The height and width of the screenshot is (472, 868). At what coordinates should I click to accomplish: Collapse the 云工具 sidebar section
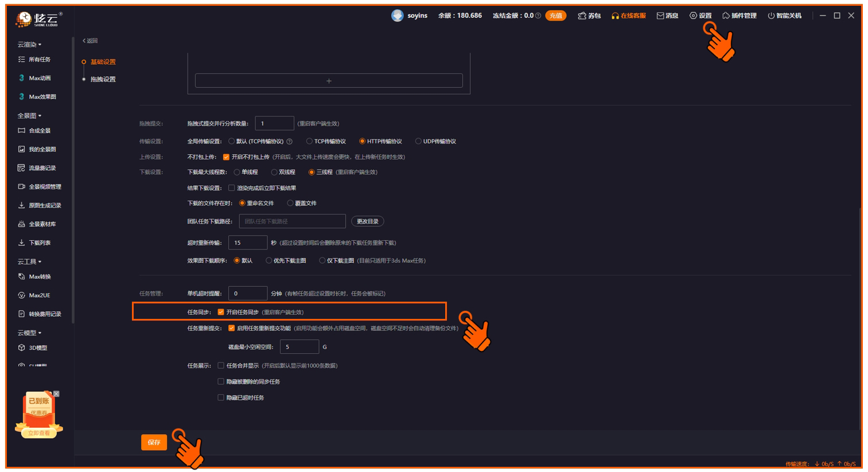pyautogui.click(x=29, y=262)
